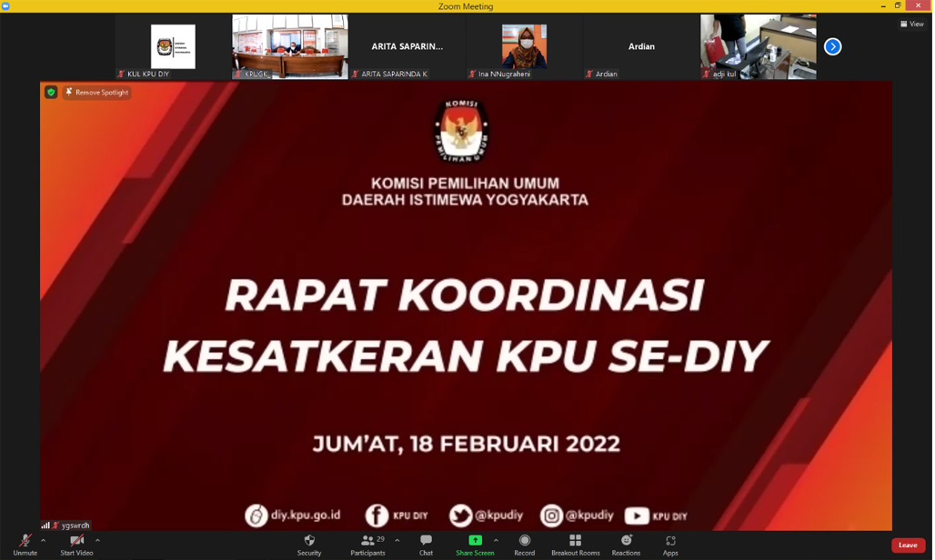Open Breakout Rooms
The width and height of the screenshot is (935, 560).
tap(575, 544)
